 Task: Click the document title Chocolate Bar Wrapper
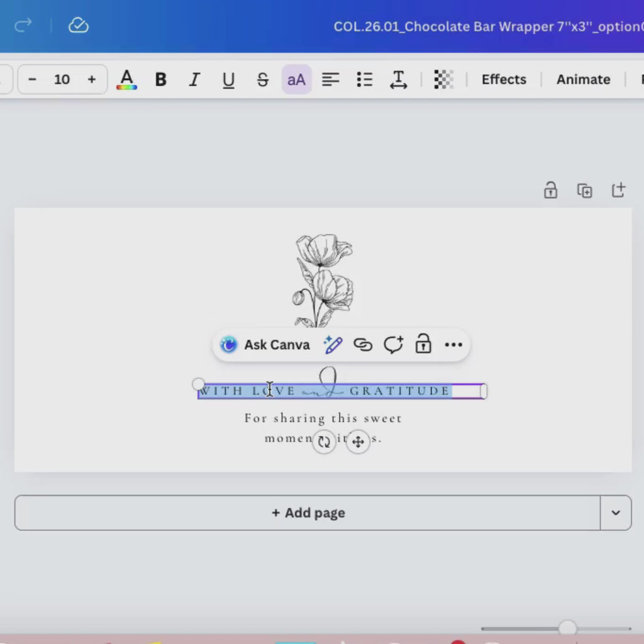(488, 26)
